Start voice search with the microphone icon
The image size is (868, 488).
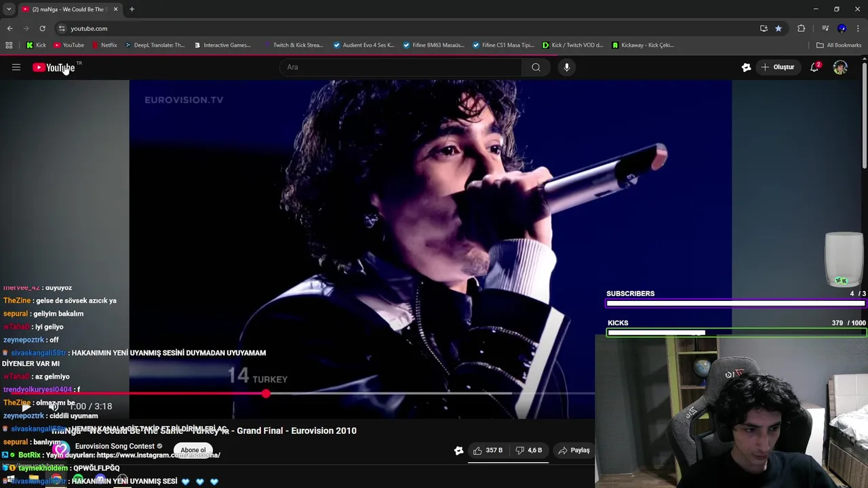tap(567, 67)
